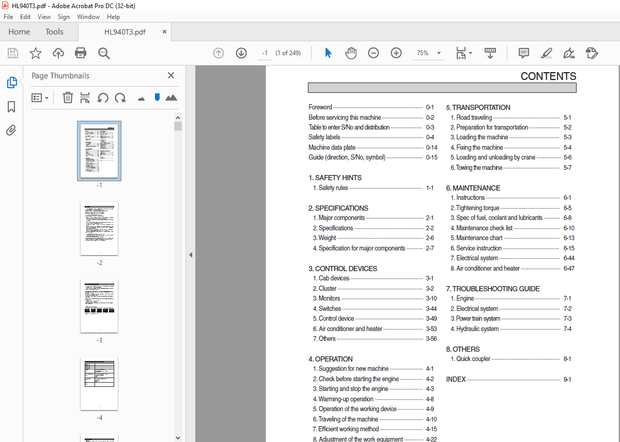Click the print pages thumbnail toolbar icon
Viewport: 620px width, 442px height.
(x=85, y=98)
